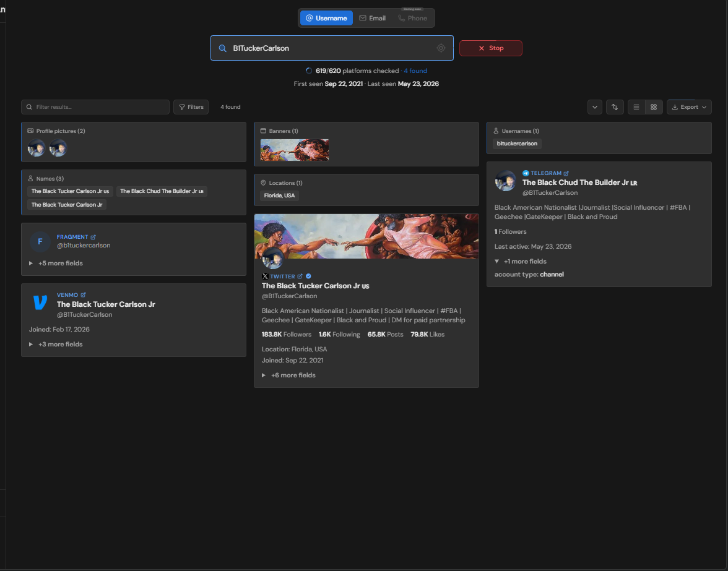Click the verified badge on Twitter card
The width and height of the screenshot is (728, 571).
(x=308, y=277)
